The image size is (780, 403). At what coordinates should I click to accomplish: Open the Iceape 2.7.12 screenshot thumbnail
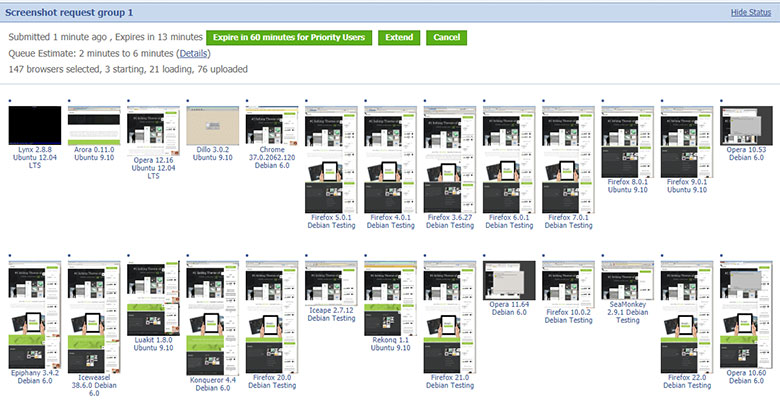tap(331, 281)
